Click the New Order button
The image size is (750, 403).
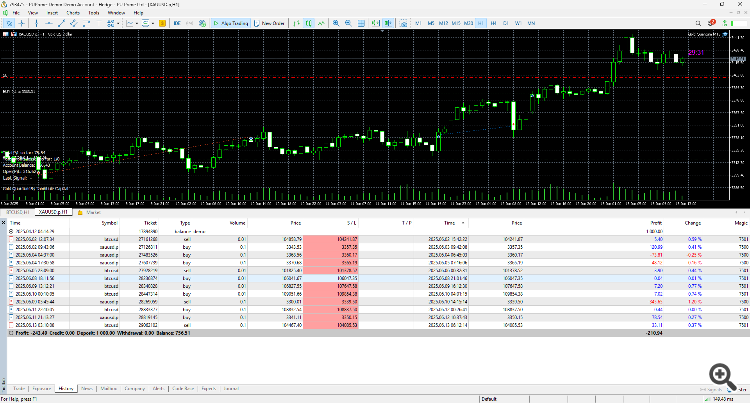pos(269,23)
